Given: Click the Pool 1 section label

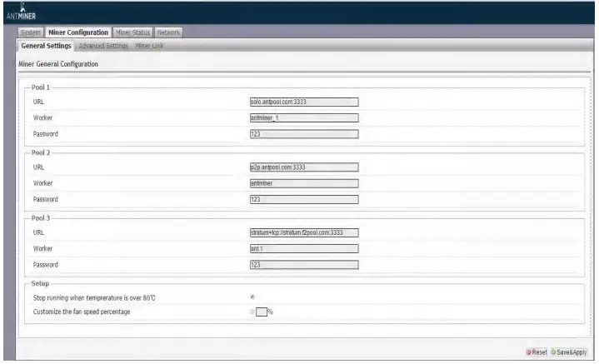Looking at the screenshot, I should pyautogui.click(x=41, y=87).
